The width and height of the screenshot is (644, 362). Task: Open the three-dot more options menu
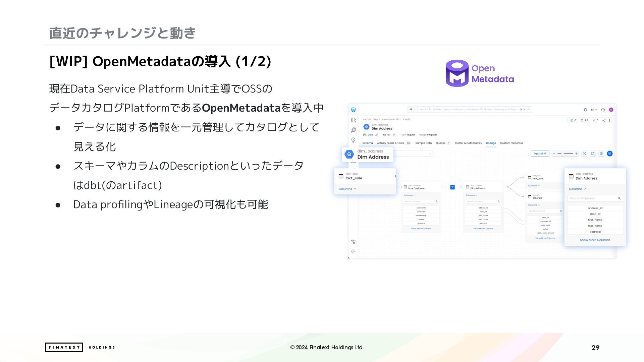point(609,120)
